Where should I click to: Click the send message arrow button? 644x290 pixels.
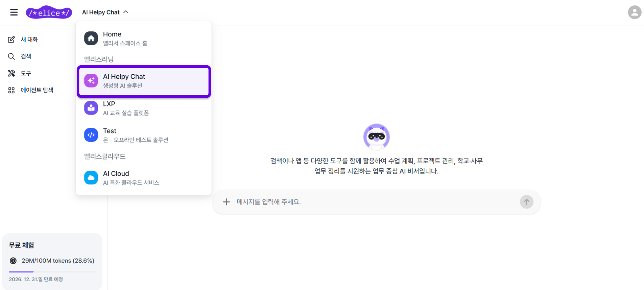[x=526, y=202]
